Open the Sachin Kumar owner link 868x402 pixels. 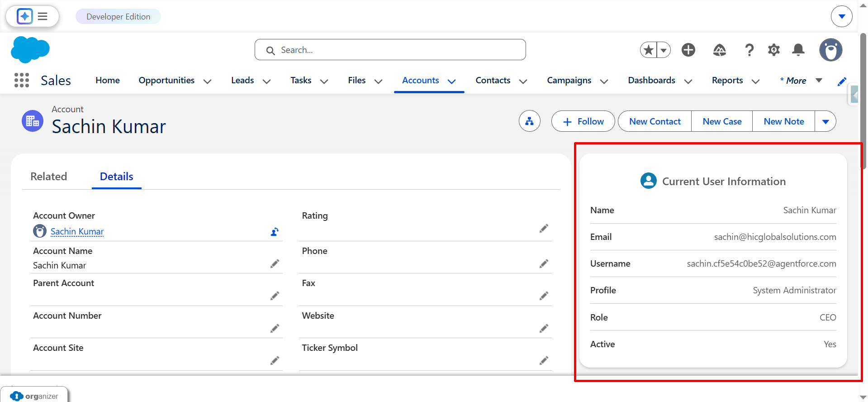coord(77,231)
